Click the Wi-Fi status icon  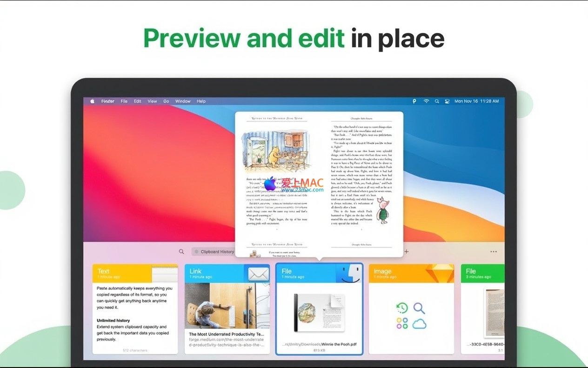coord(426,101)
